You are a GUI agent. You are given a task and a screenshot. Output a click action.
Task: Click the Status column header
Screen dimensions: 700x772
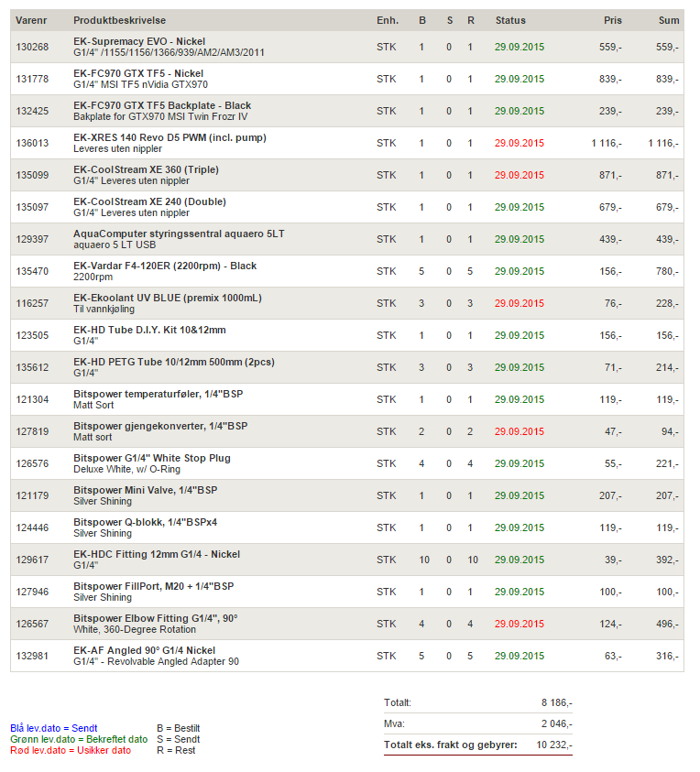point(510,21)
